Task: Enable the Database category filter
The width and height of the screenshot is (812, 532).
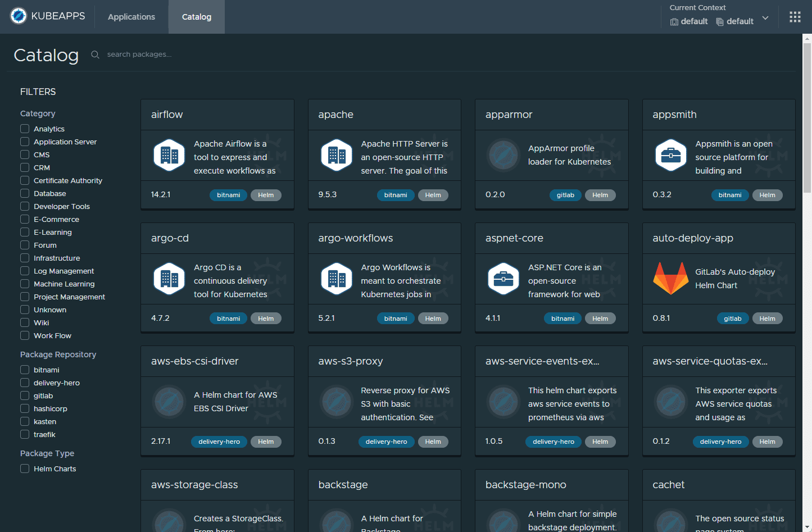Action: (x=25, y=193)
